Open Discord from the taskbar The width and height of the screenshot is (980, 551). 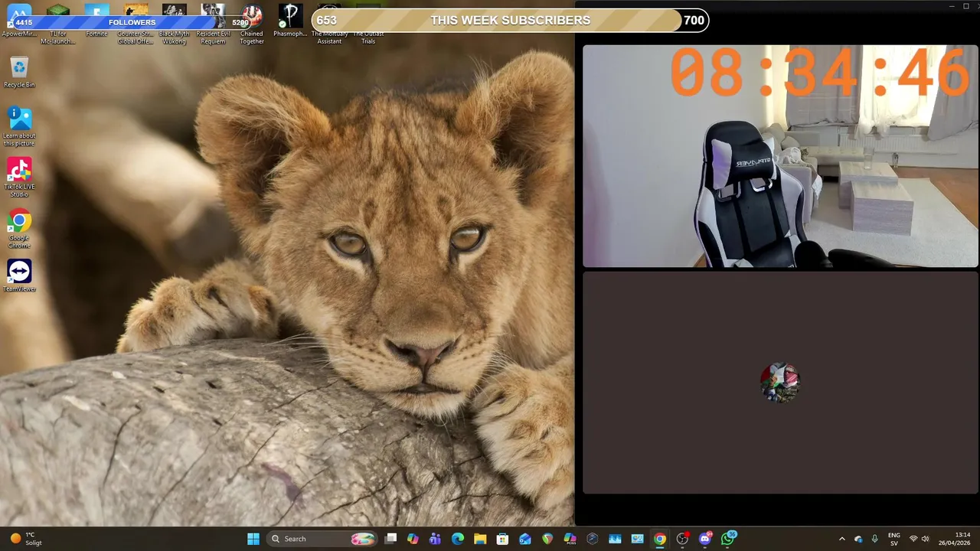[x=705, y=539]
